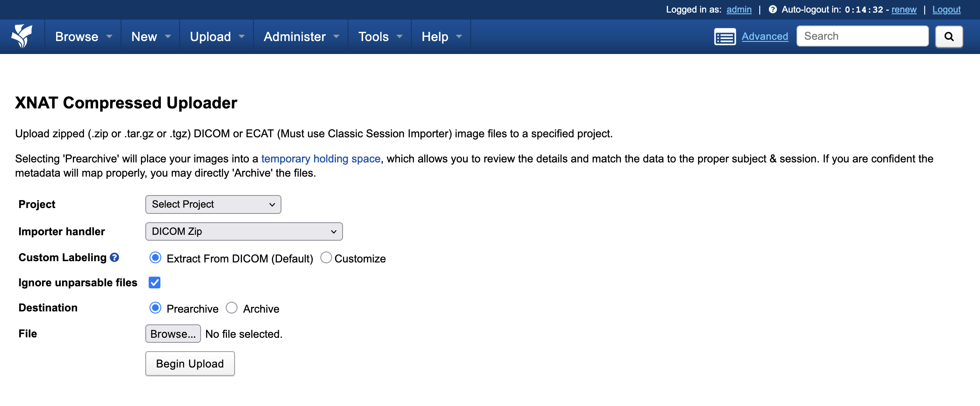This screenshot has width=980, height=406.
Task: Follow the temporary holding space link
Action: click(x=320, y=159)
